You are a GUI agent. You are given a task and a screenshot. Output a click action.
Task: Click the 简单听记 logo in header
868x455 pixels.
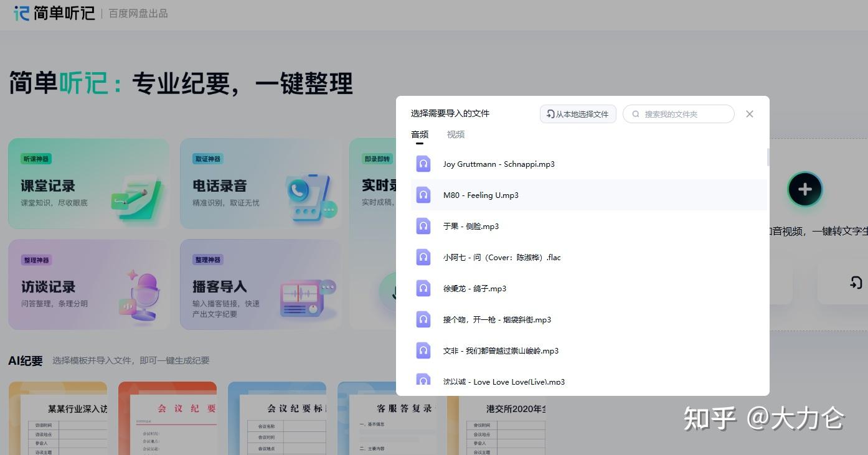tap(54, 13)
